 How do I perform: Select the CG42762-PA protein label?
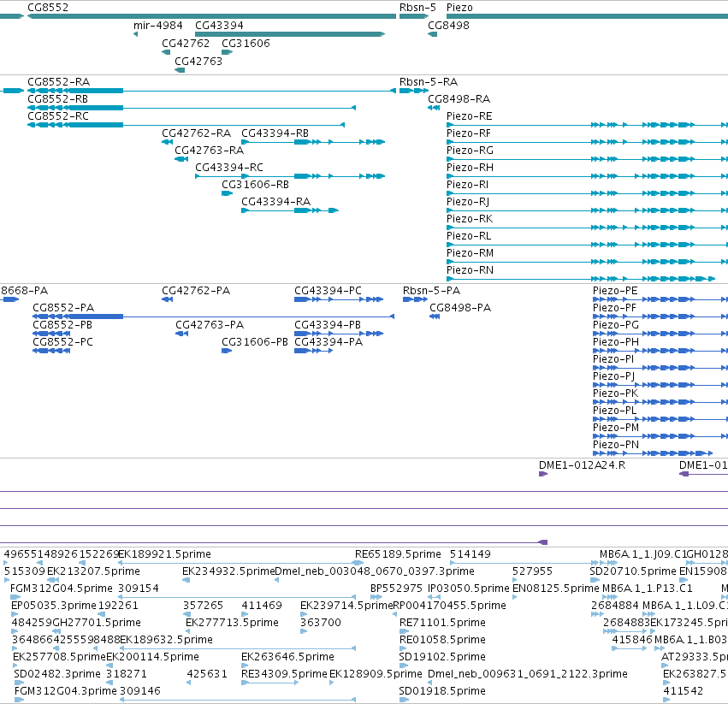pos(195,291)
